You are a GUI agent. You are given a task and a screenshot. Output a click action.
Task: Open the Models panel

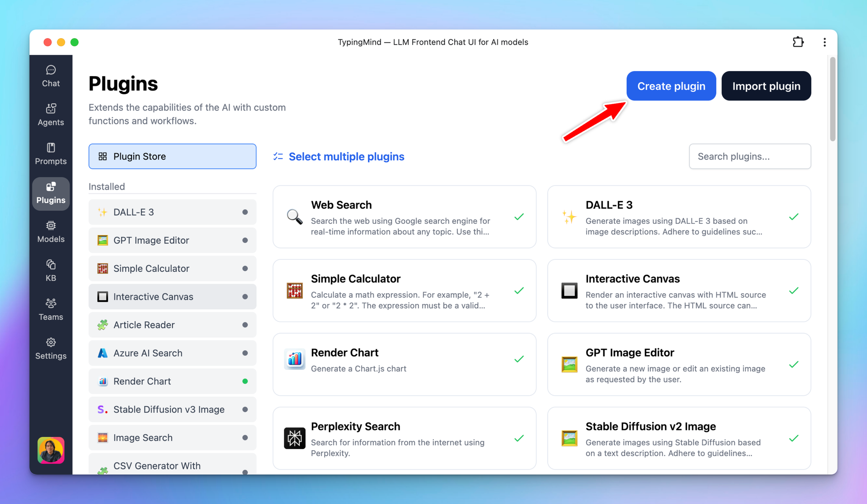tap(51, 231)
